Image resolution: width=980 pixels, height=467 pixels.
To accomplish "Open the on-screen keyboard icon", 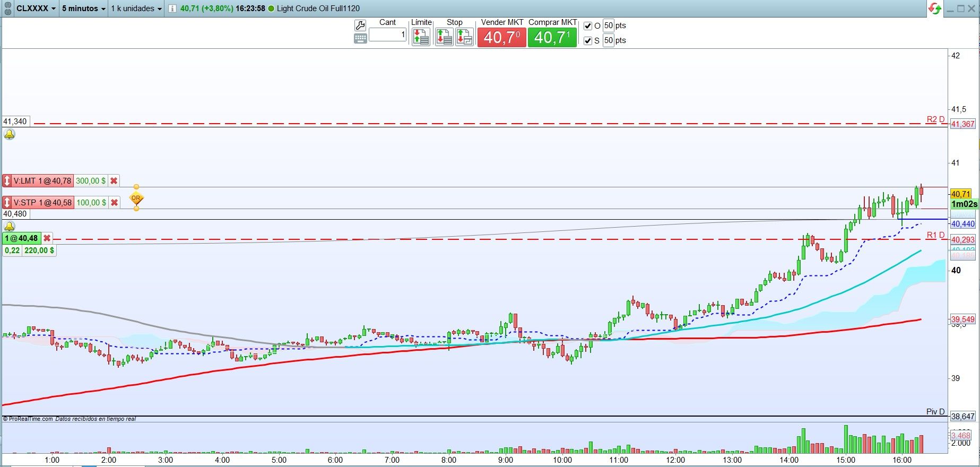I will pos(360,39).
